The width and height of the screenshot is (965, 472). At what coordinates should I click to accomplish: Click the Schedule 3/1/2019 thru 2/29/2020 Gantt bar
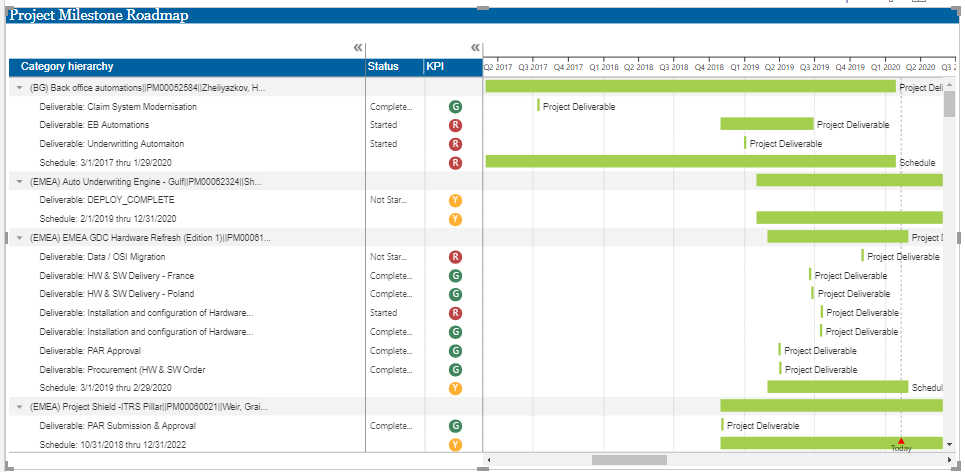point(838,386)
